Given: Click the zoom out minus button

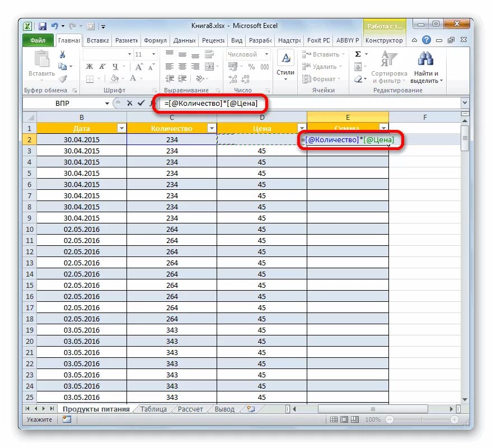Looking at the screenshot, I should (390, 419).
